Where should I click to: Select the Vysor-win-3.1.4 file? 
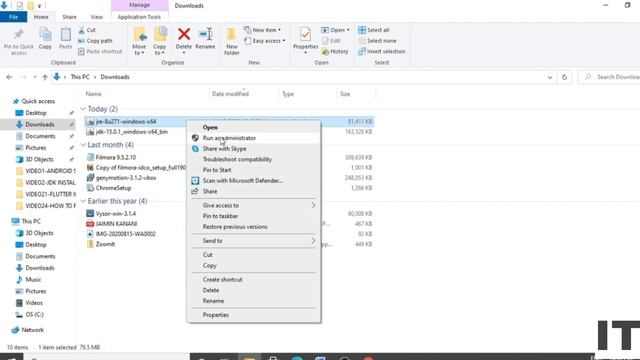pos(116,213)
